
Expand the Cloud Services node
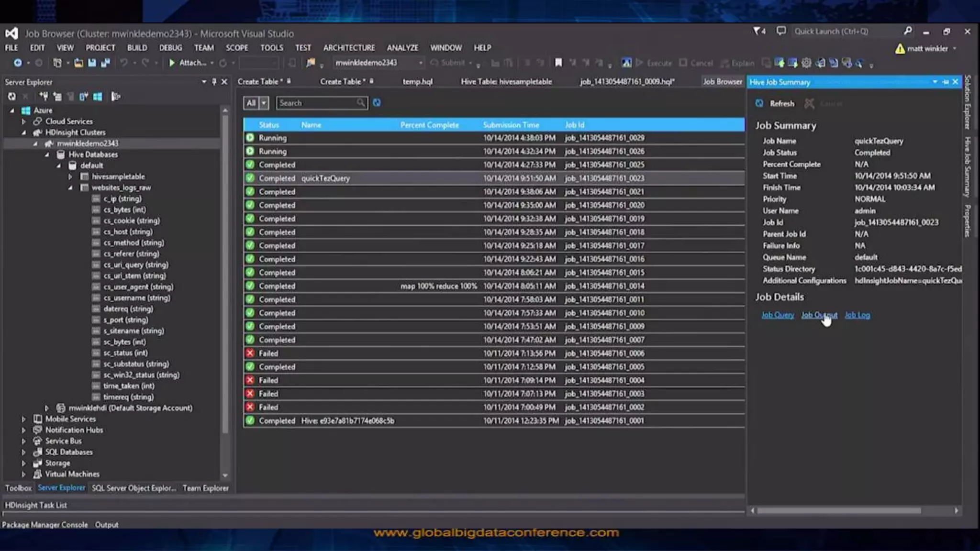tap(23, 121)
